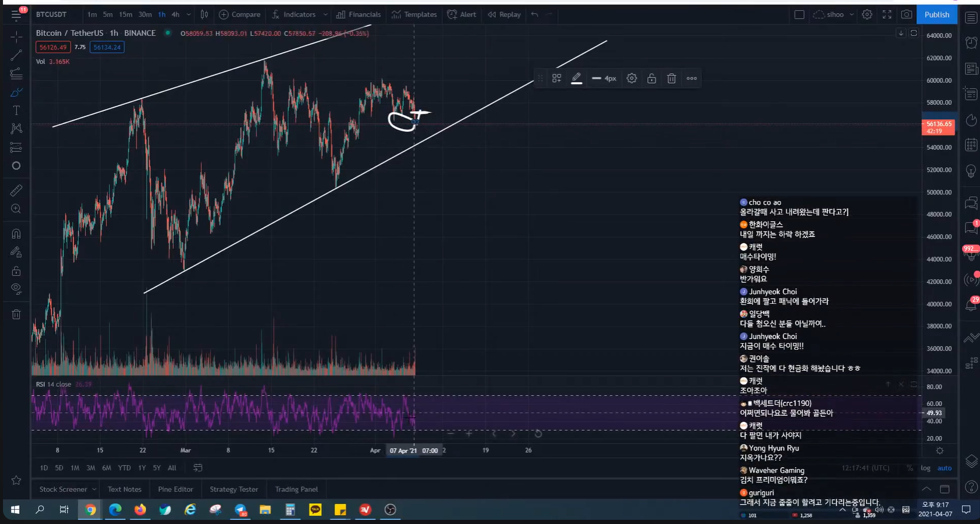Toggle lock all drawing tools
The image size is (980, 524).
pos(16,271)
